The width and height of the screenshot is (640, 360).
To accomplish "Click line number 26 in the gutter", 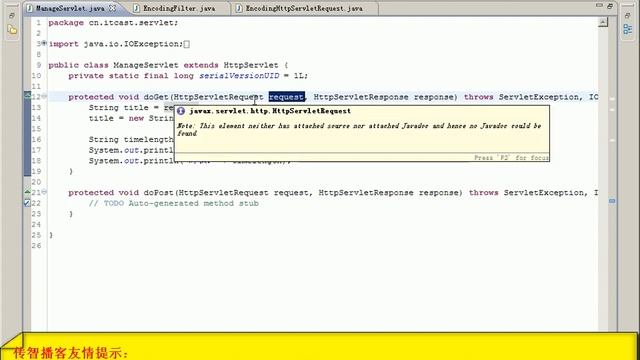I will (x=36, y=246).
